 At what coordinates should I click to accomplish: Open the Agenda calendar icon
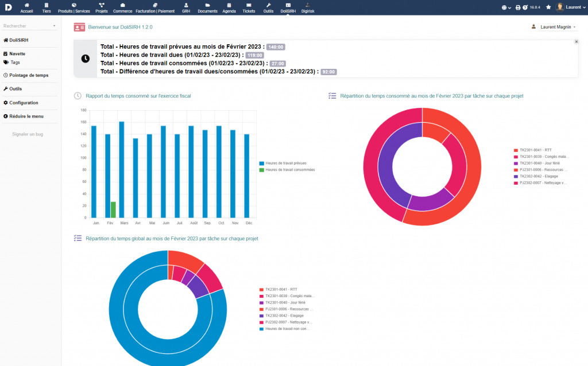tap(229, 5)
